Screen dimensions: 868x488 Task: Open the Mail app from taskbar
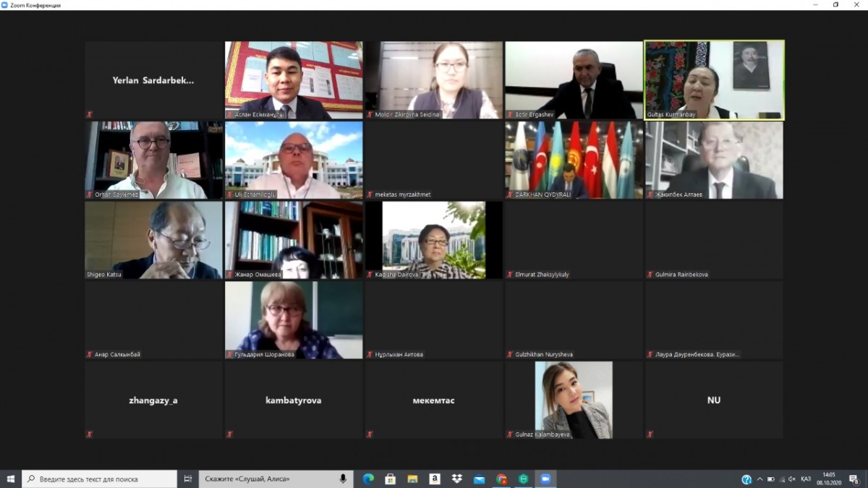click(x=479, y=479)
